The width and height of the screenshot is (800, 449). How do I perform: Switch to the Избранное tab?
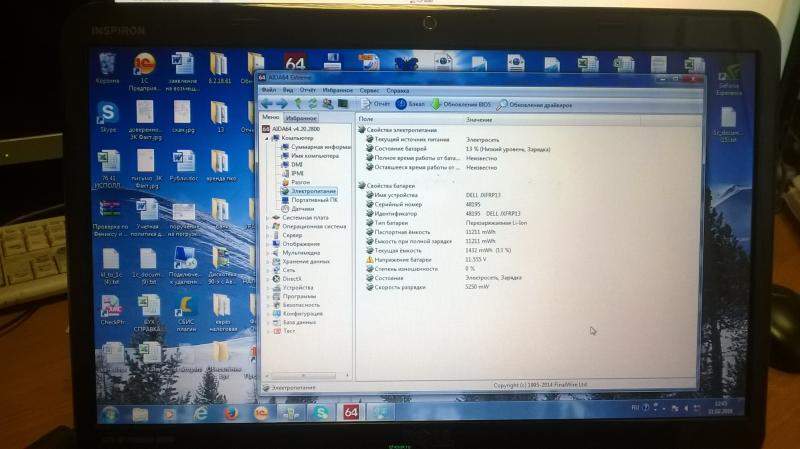coord(300,117)
